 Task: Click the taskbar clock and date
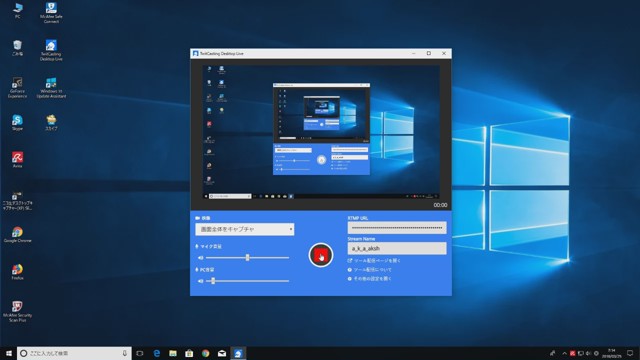coord(611,353)
